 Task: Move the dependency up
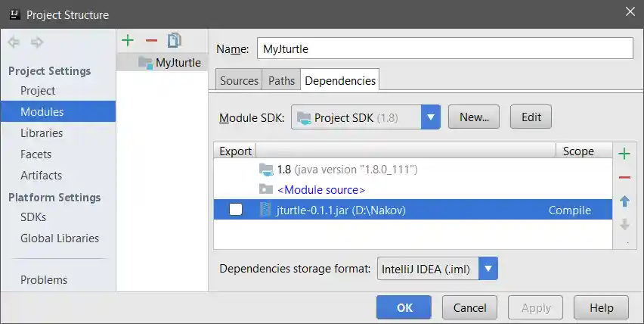624,201
